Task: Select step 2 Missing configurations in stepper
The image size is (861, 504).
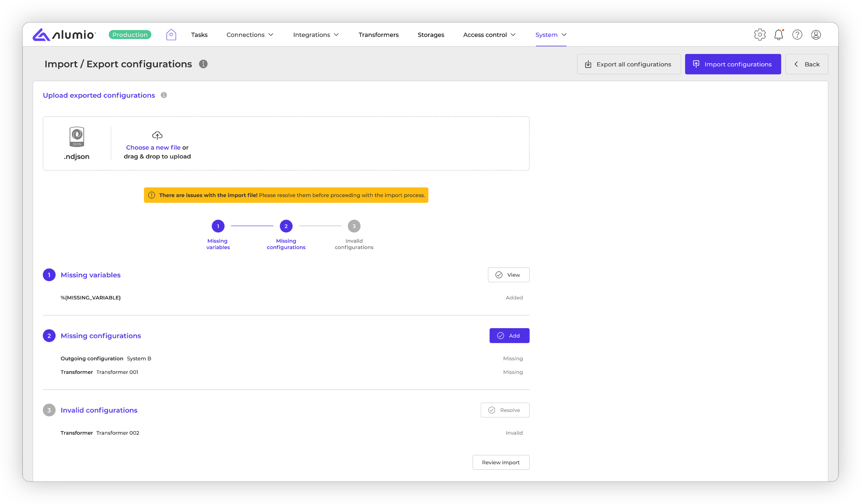Action: tap(286, 226)
